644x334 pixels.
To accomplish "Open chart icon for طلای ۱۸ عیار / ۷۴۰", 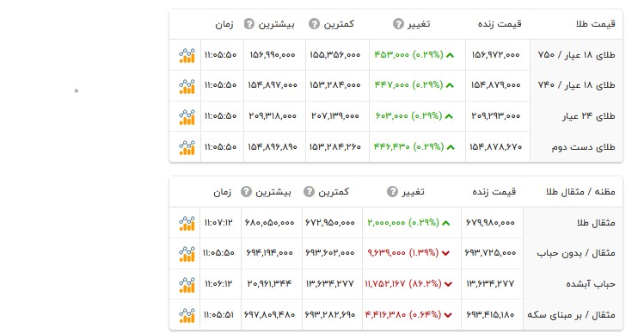I will (187, 85).
